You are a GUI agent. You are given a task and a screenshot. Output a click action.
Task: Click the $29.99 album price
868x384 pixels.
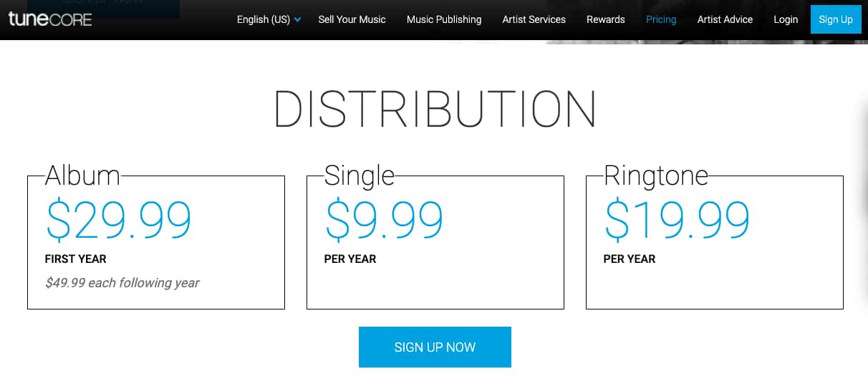119,219
